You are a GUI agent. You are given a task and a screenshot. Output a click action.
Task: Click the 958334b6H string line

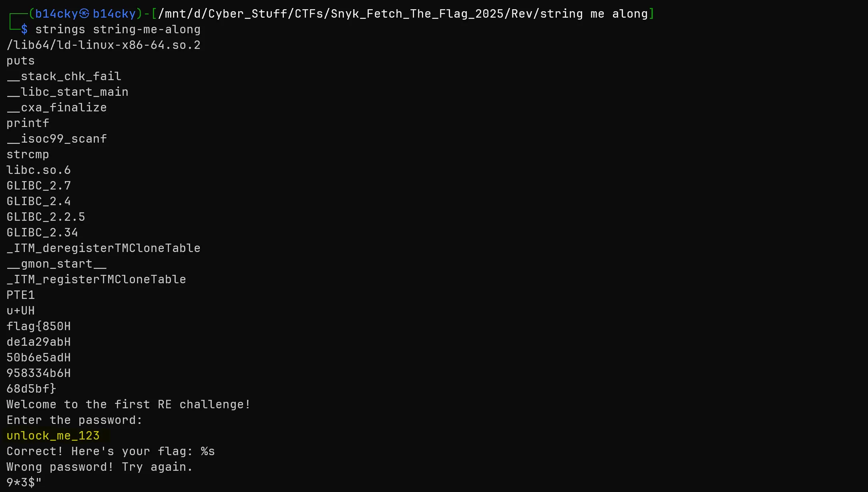pyautogui.click(x=38, y=373)
